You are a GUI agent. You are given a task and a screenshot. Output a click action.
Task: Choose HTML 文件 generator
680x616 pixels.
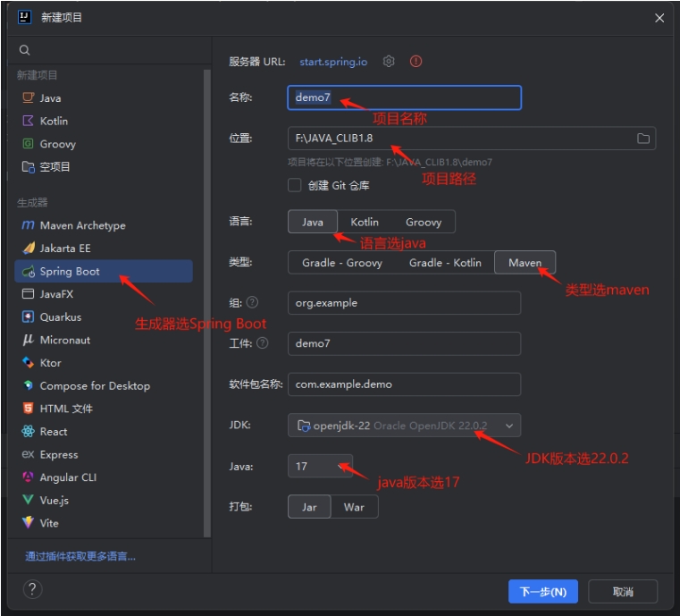pyautogui.click(x=104, y=409)
